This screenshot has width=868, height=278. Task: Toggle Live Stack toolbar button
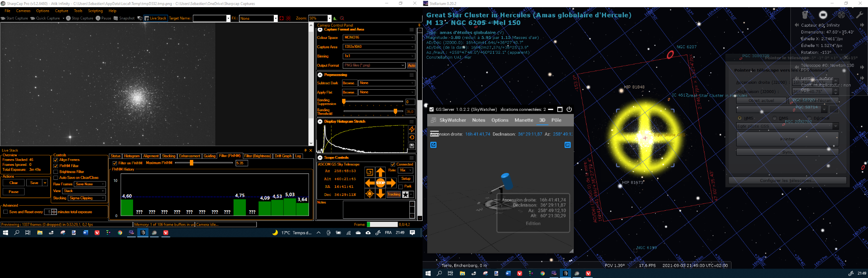coord(155,18)
